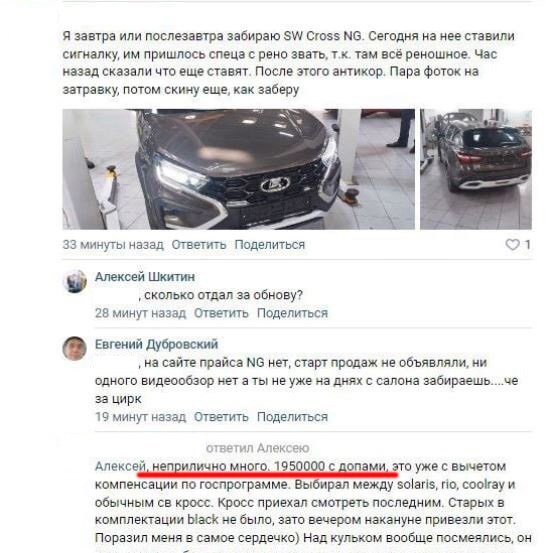This screenshot has height=553, width=546.
Task: Share Алексей Шкитин's comment
Action: [x=292, y=313]
